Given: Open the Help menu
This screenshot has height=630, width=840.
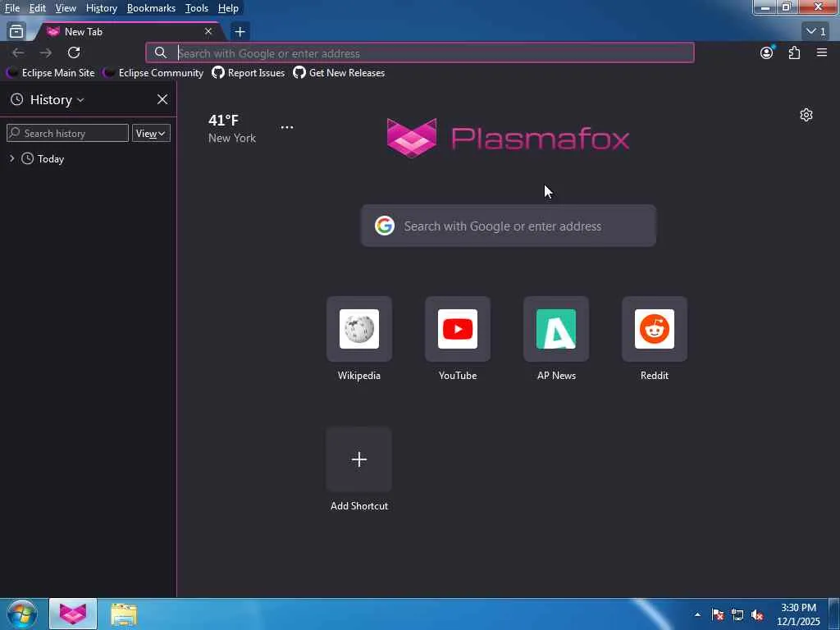Looking at the screenshot, I should (228, 8).
